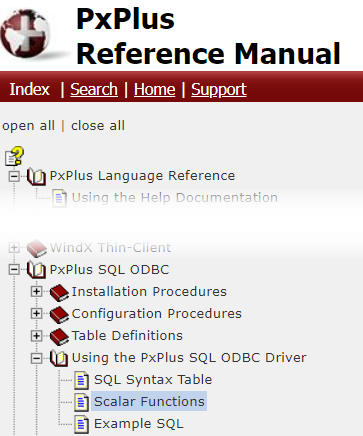Collapse Using the PxPlus SQL ODBC Driver
The image size is (363, 436).
point(36,358)
